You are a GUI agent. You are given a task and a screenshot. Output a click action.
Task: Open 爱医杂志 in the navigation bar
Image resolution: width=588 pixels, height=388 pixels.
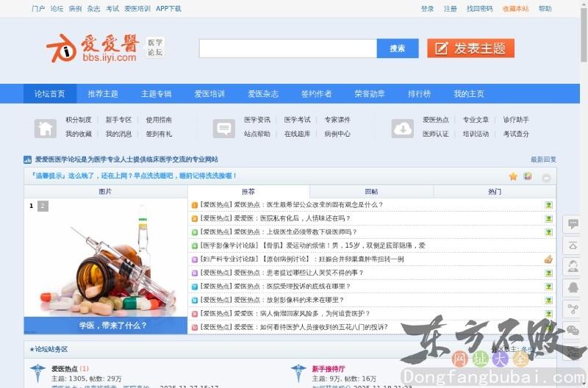click(263, 94)
